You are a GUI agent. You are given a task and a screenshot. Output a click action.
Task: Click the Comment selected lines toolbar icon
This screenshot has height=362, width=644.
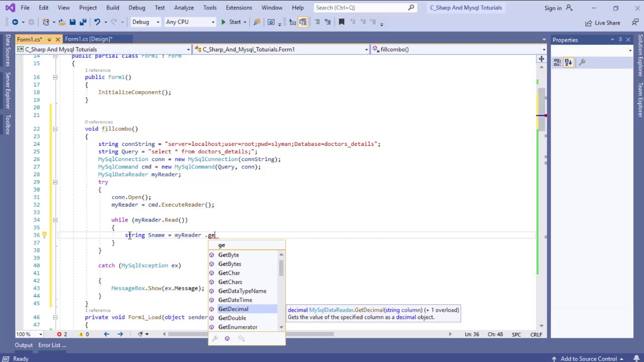click(x=317, y=22)
